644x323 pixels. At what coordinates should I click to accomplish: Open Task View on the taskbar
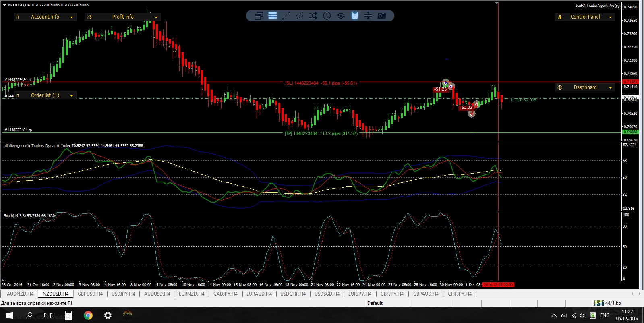click(x=48, y=315)
